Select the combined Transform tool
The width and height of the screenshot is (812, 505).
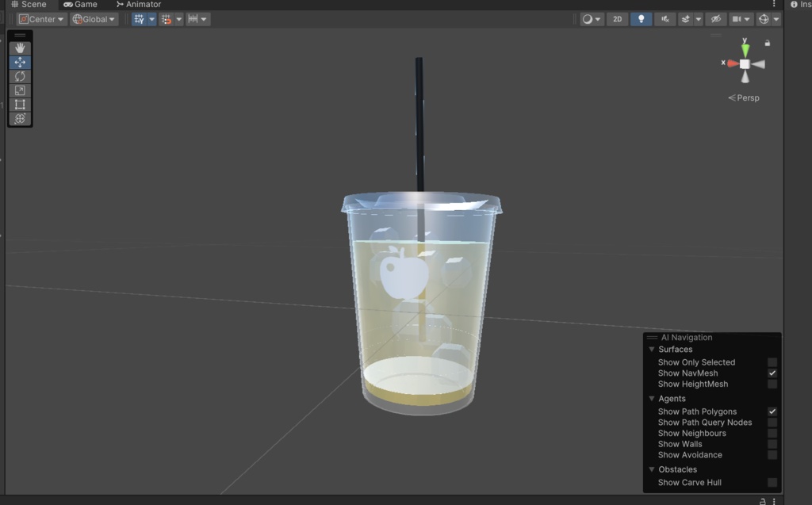(x=20, y=118)
